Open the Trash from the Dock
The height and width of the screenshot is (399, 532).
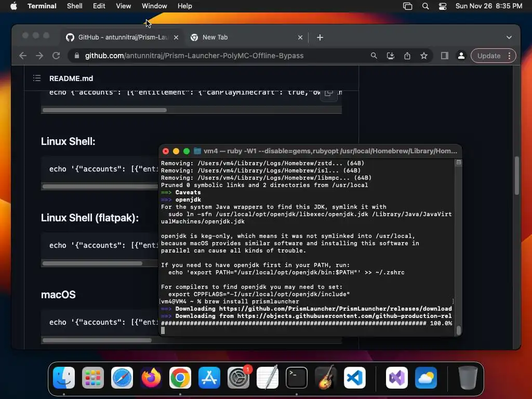point(468,378)
